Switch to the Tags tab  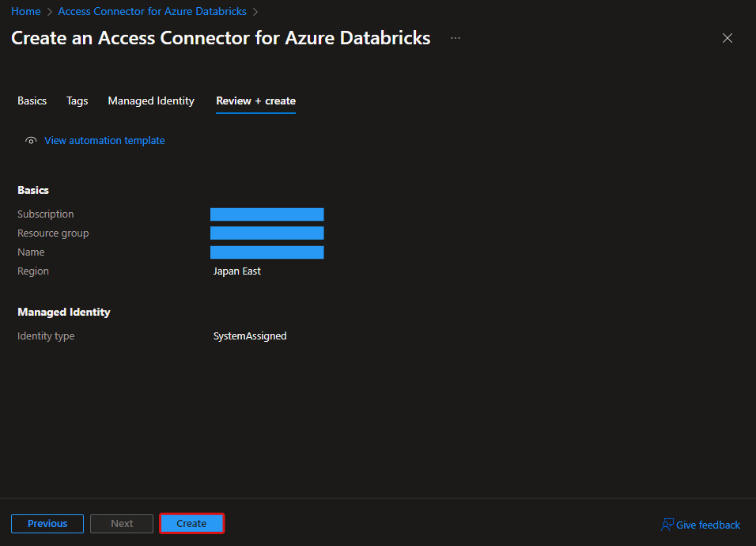point(77,100)
